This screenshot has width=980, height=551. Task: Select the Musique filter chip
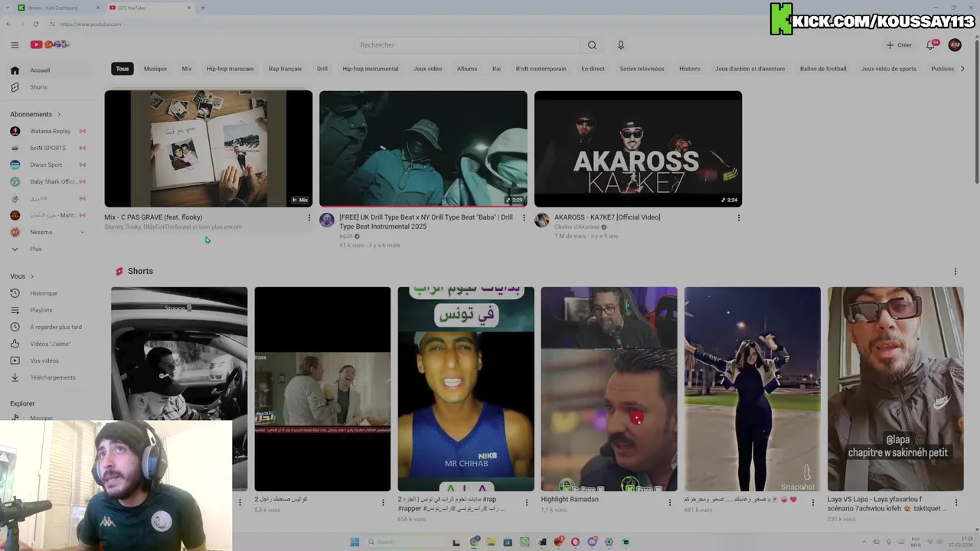[155, 69]
